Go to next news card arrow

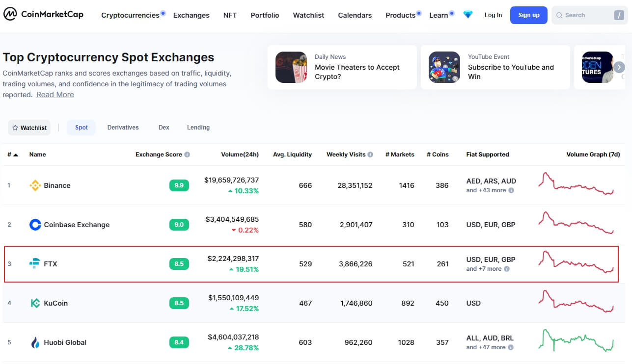pyautogui.click(x=619, y=67)
